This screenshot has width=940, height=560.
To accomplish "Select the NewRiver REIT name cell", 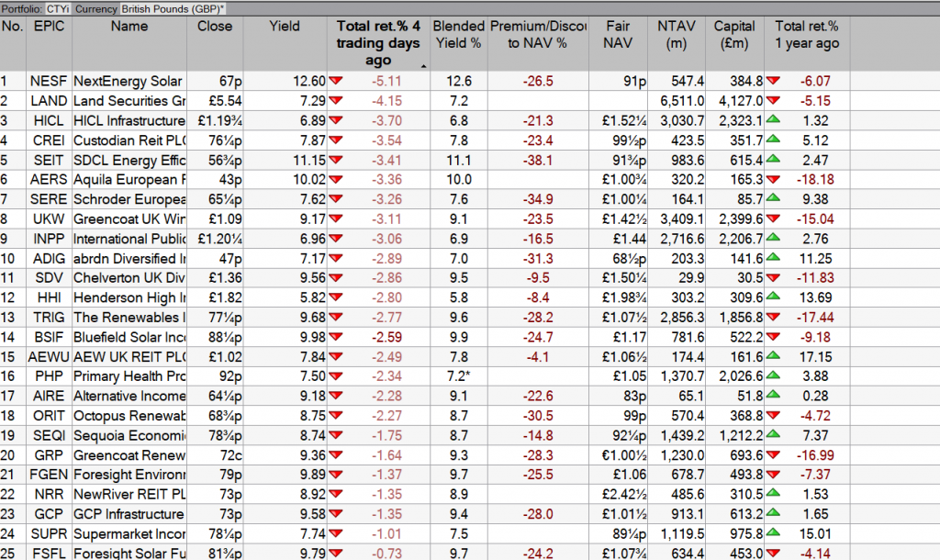I will [x=129, y=495].
